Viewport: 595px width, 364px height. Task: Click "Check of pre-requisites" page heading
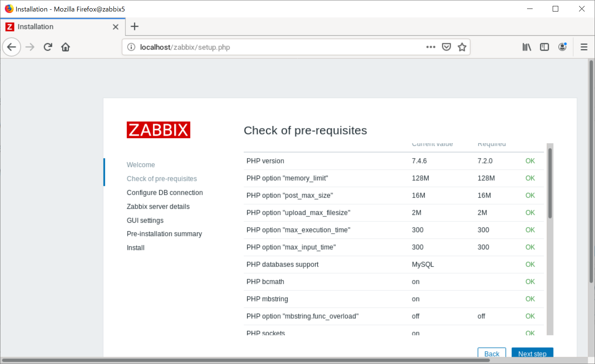tap(305, 131)
